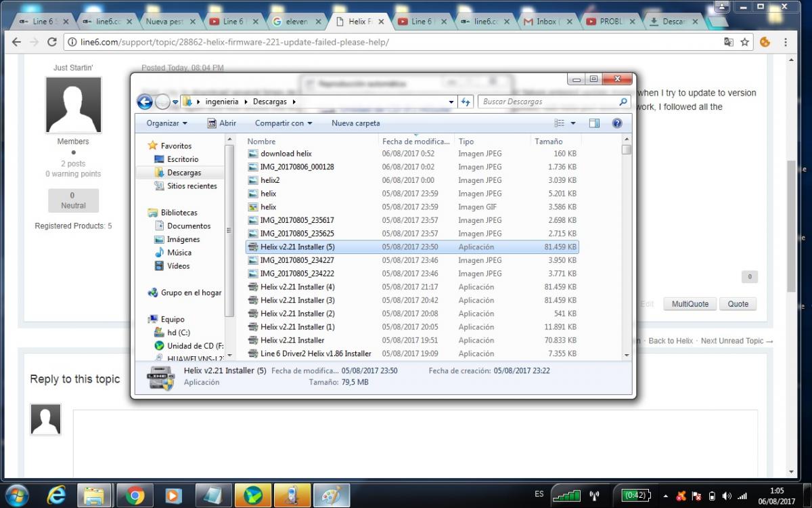Select Equipo in the navigation pane

click(x=173, y=319)
